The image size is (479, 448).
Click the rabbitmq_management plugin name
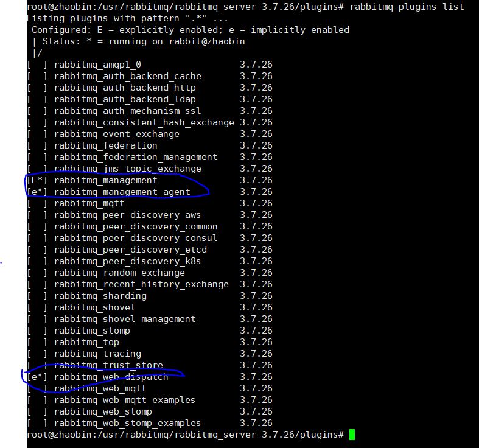[x=106, y=180]
